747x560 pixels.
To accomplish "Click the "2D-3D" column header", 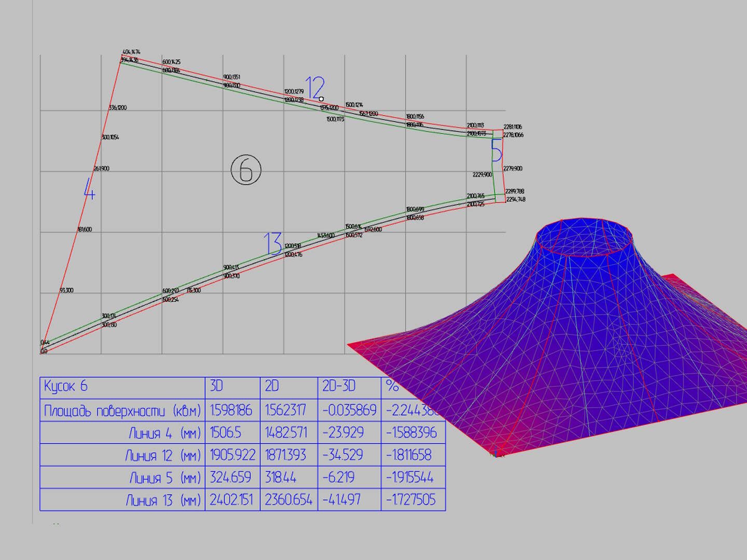I will (339, 387).
